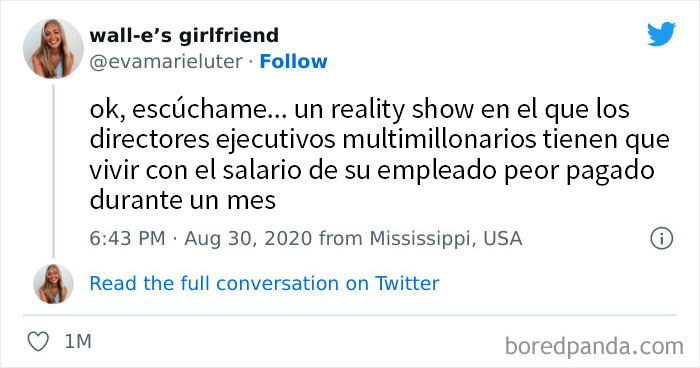Viewport: 700px width, 368px height.
Task: Click the boredpanda.com watermark
Action: pyautogui.click(x=594, y=347)
